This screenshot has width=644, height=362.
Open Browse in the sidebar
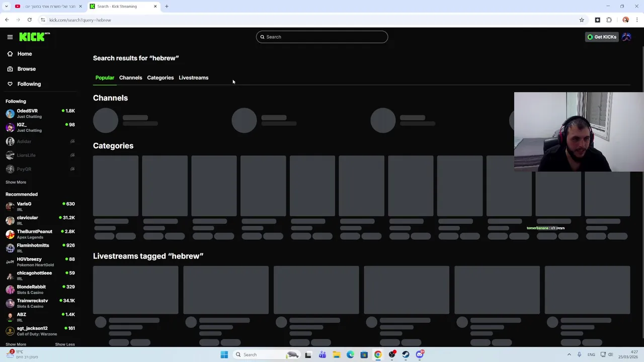(x=26, y=69)
